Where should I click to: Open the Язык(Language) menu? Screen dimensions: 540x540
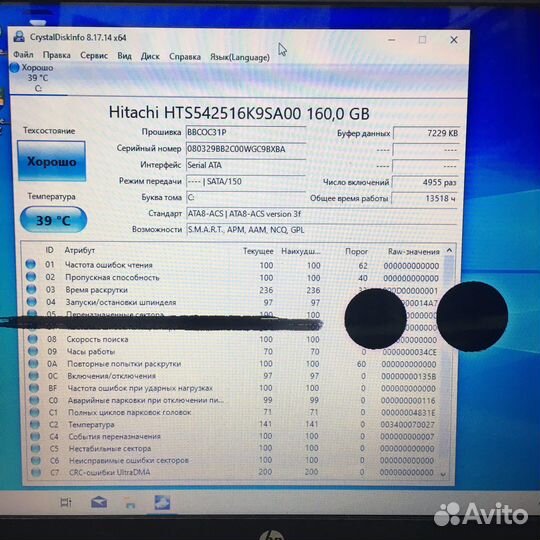point(240,57)
